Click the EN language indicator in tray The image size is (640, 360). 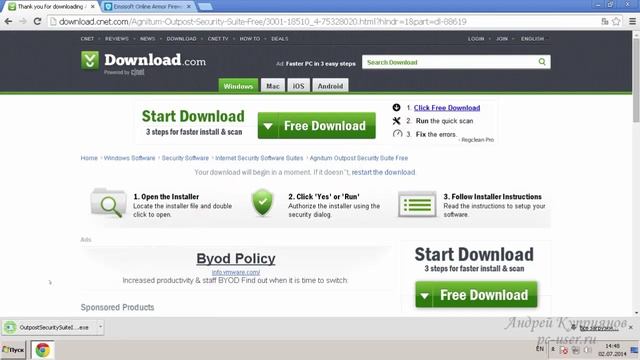[540, 349]
